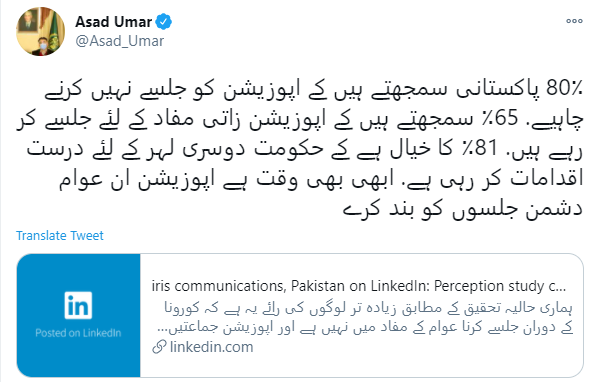The height and width of the screenshot is (382, 599).
Task: Click the fourth line of the tweet text
Action: coord(321,179)
